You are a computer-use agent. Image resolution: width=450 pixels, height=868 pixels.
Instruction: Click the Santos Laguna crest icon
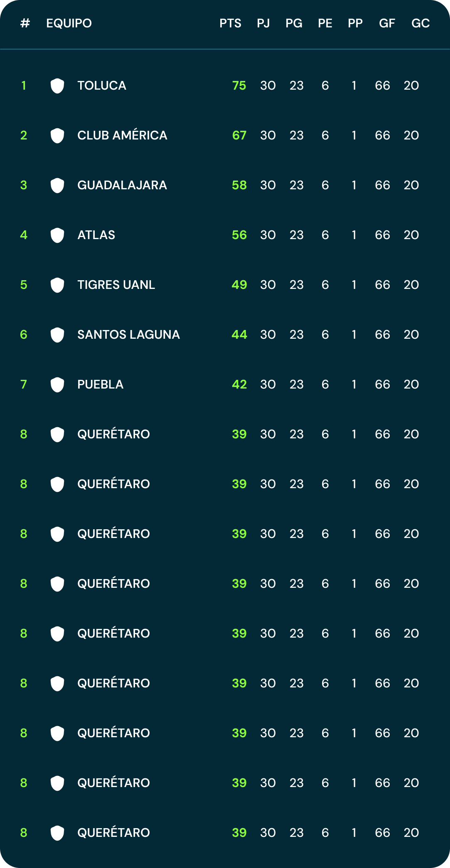[57, 335]
